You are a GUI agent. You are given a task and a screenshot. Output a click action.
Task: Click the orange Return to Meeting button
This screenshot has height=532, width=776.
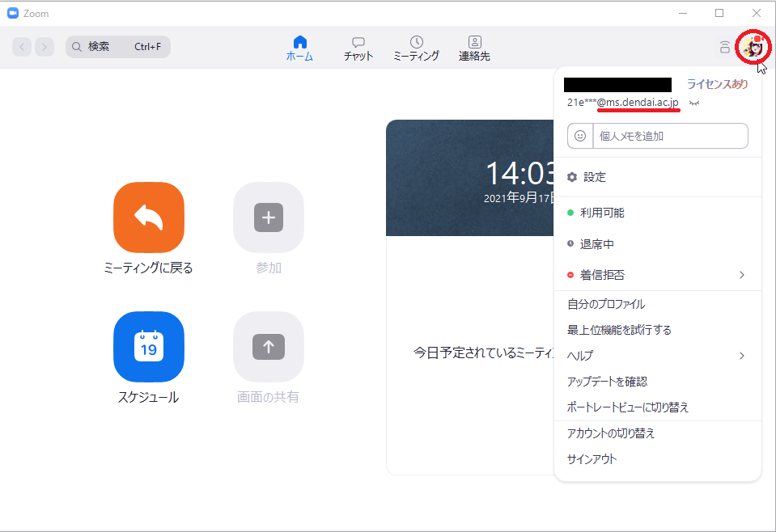(148, 217)
